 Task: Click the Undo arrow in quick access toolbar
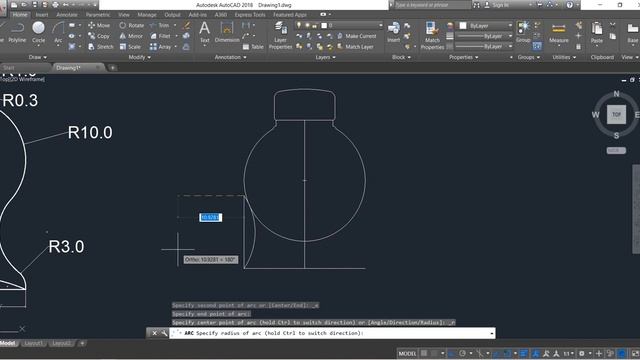click(x=66, y=5)
